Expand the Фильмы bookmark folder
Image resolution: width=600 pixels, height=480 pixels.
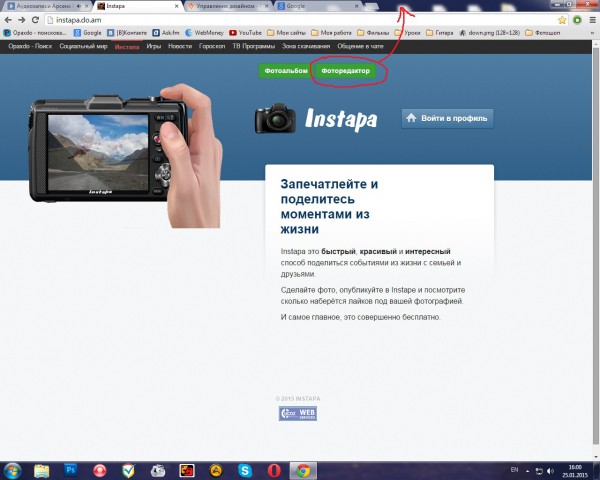[x=373, y=33]
